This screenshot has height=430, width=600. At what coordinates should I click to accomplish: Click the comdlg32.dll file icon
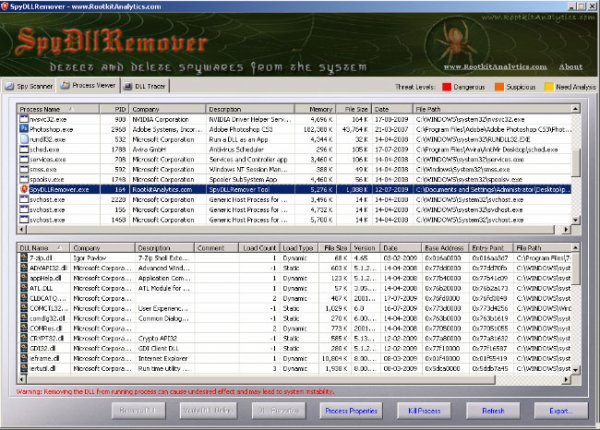point(24,318)
